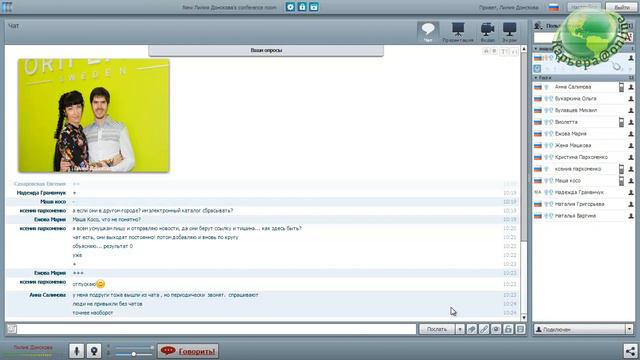
Task: Open the Чат tab with speech bubble
Action: pos(428,32)
